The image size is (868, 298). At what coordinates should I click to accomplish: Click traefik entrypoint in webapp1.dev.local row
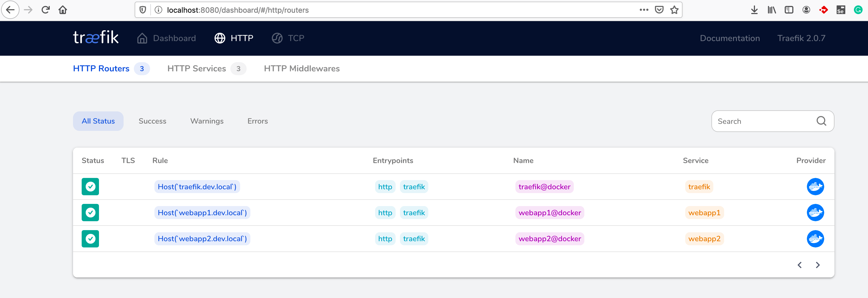coord(414,213)
